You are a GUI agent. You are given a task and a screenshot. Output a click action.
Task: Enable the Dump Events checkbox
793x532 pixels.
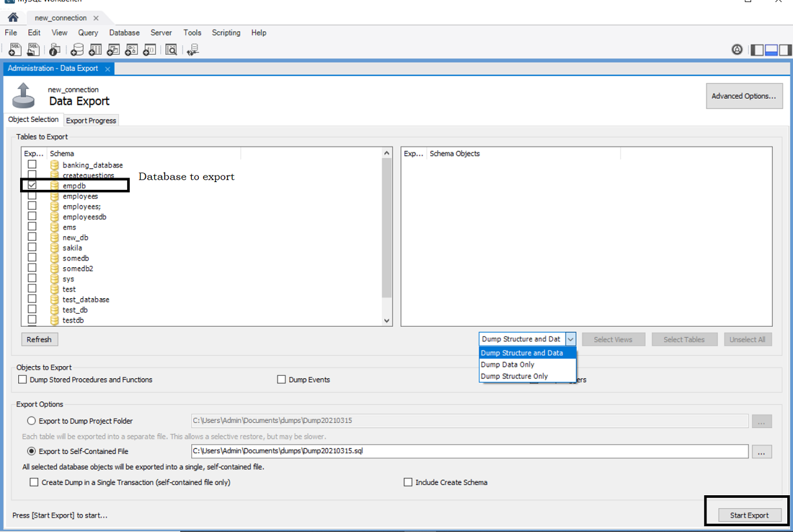coord(282,380)
